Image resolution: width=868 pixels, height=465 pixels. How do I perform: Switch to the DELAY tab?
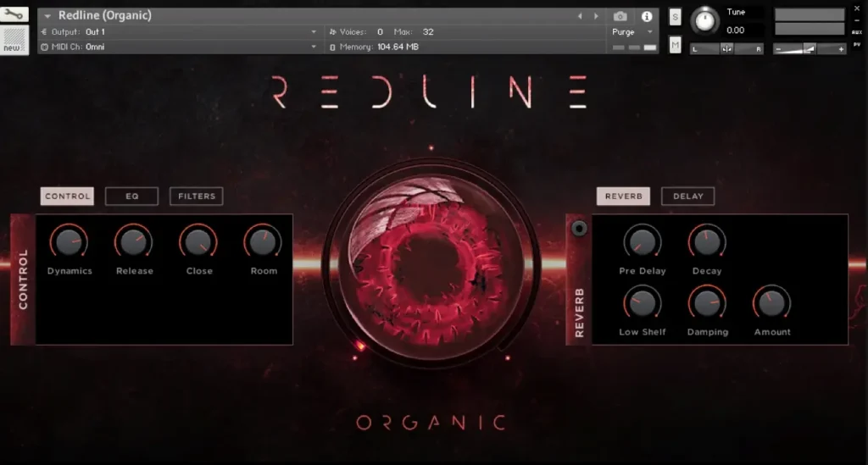pos(688,197)
